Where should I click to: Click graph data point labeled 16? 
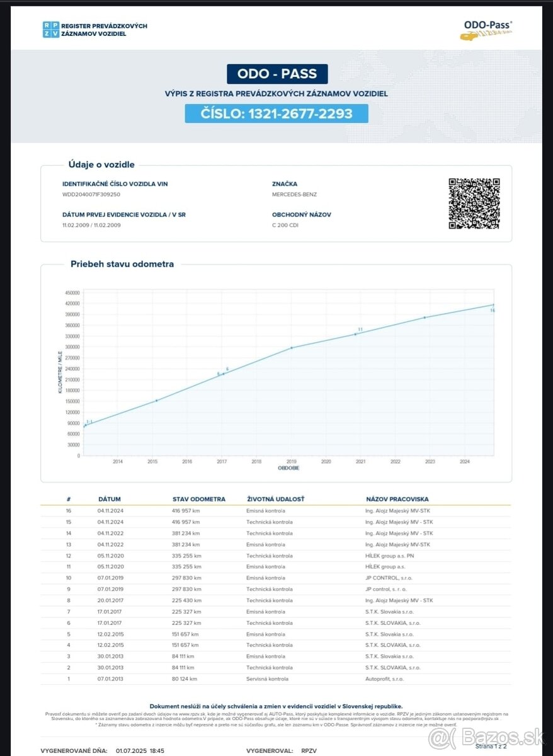(x=493, y=306)
